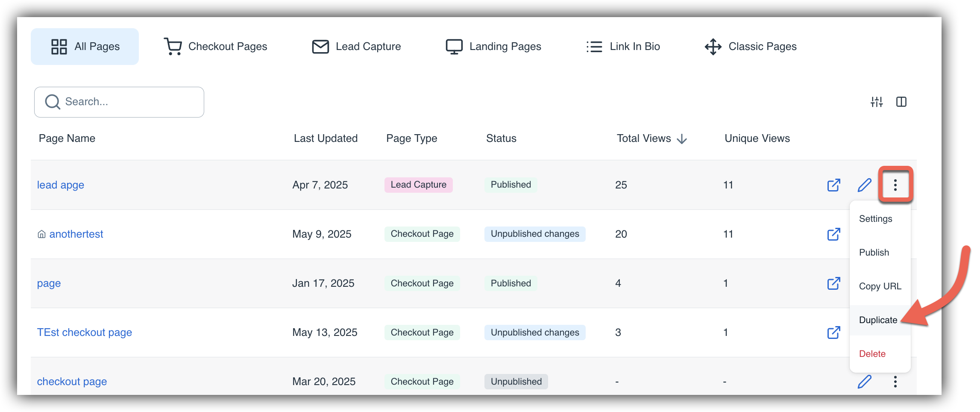Click the May 13, 2025 date cell

[x=325, y=333]
